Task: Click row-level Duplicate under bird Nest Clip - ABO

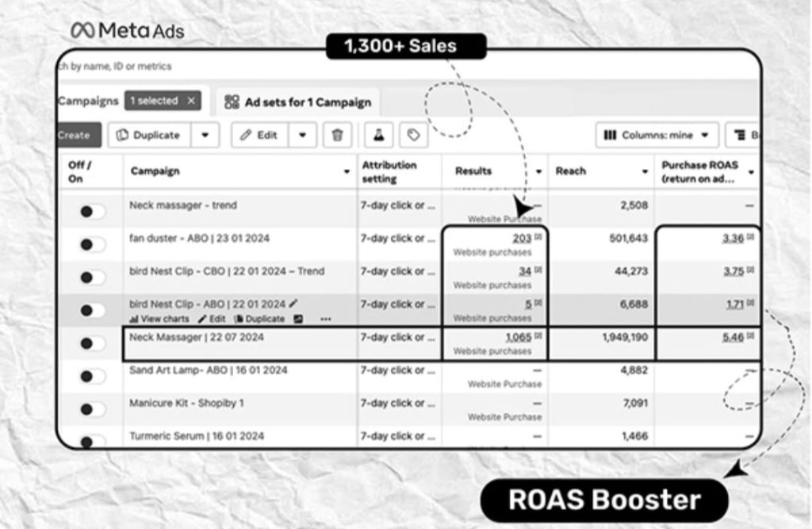Action: pyautogui.click(x=259, y=319)
